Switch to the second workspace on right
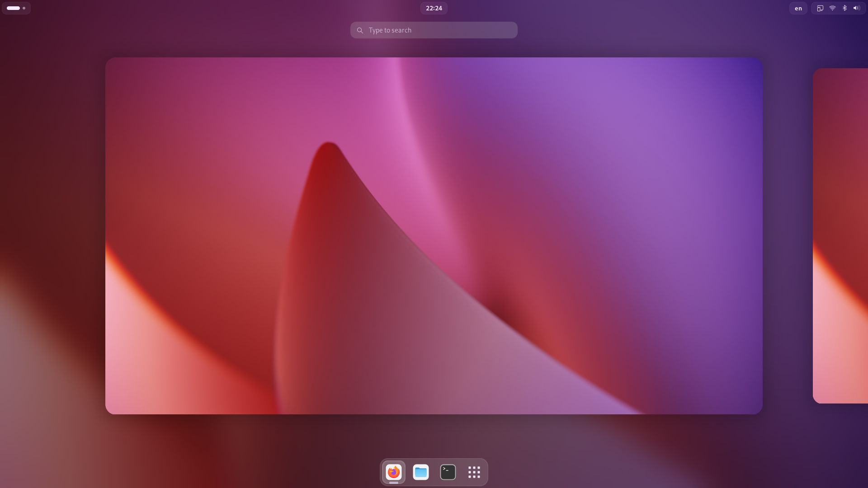 point(841,235)
